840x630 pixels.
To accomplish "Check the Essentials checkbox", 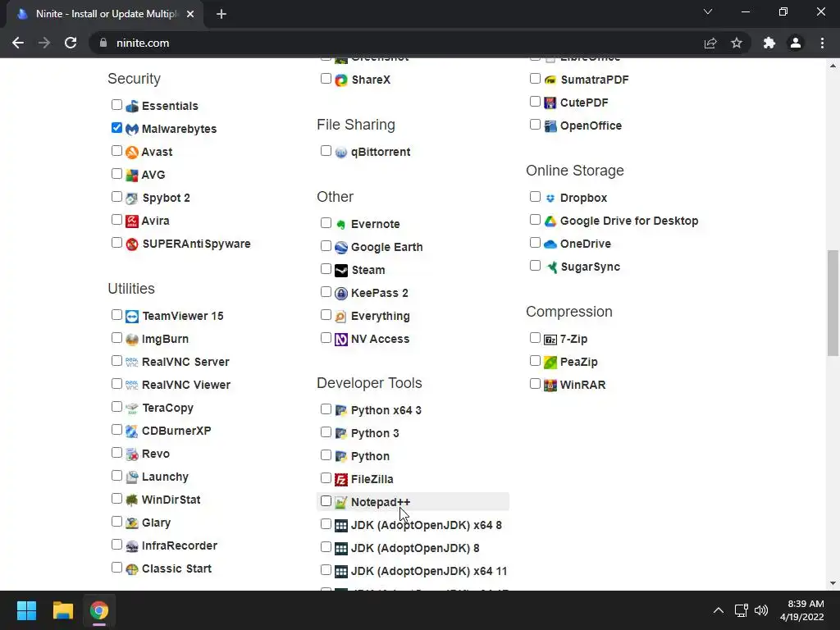I will [116, 104].
